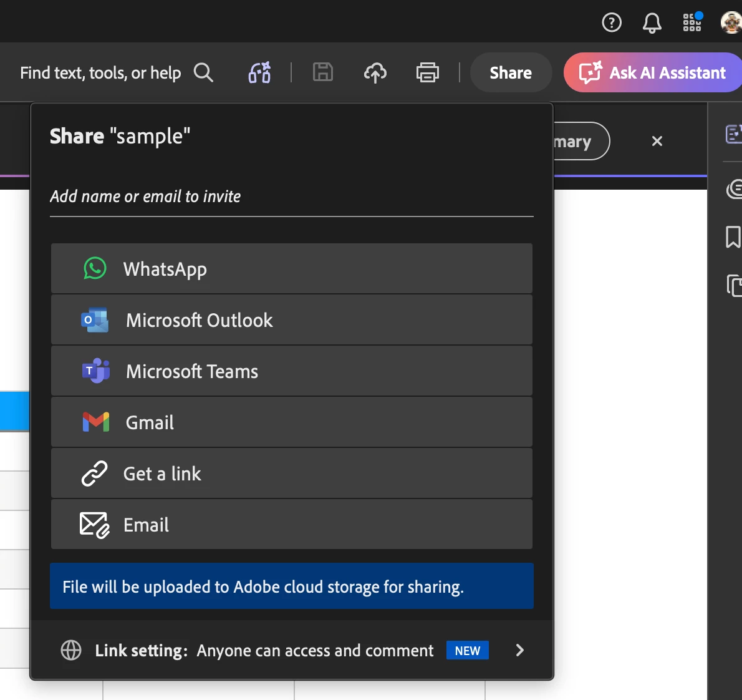Screen dimensions: 742x700
Task: Open bookmarks panel in right sidebar
Action: tap(733, 237)
